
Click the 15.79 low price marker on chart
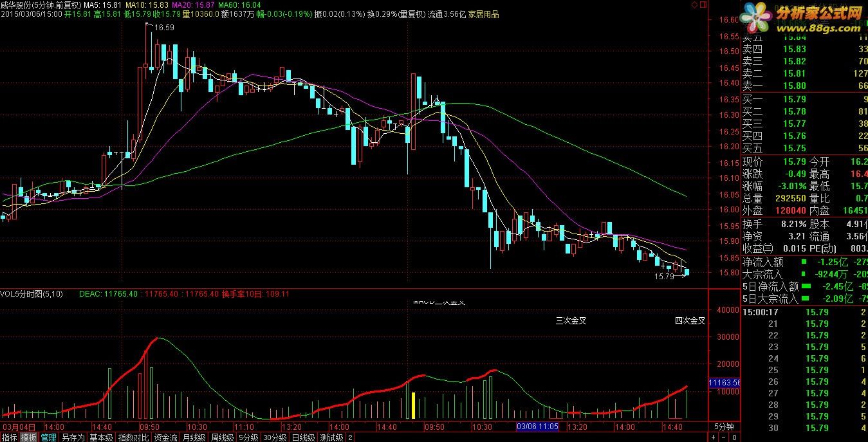664,277
